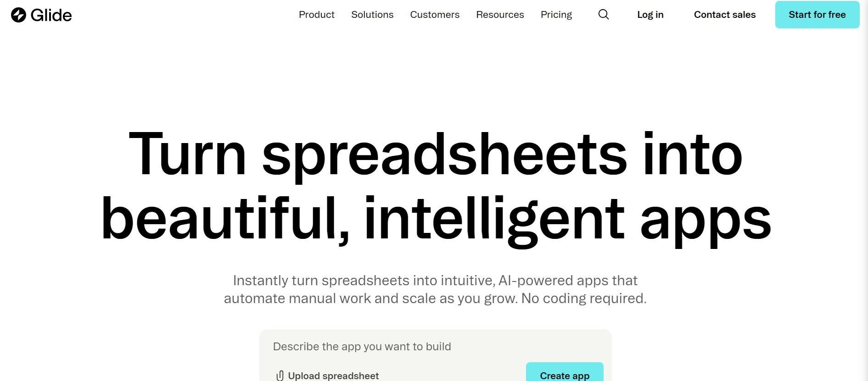This screenshot has height=381, width=868.
Task: Open the Customers menu item
Action: click(x=435, y=15)
